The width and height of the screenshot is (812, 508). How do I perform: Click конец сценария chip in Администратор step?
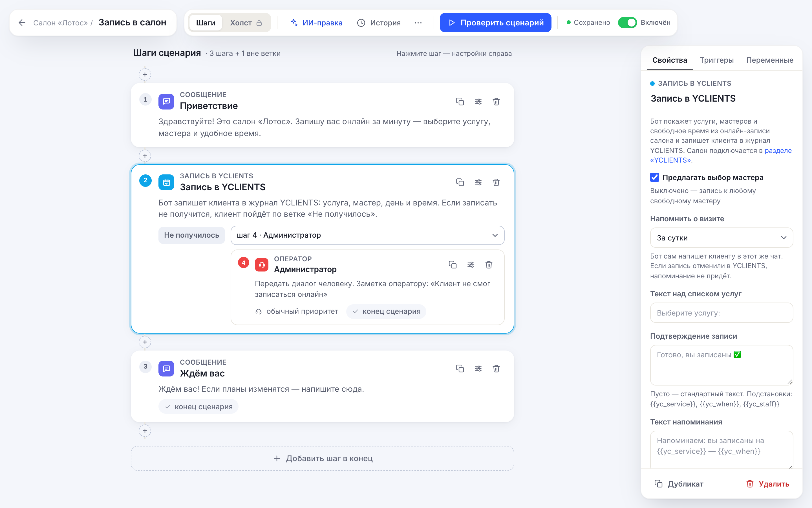pyautogui.click(x=386, y=312)
